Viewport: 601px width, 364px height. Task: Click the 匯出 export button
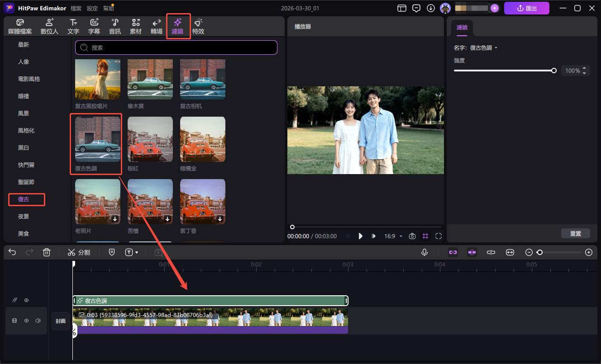(x=526, y=8)
